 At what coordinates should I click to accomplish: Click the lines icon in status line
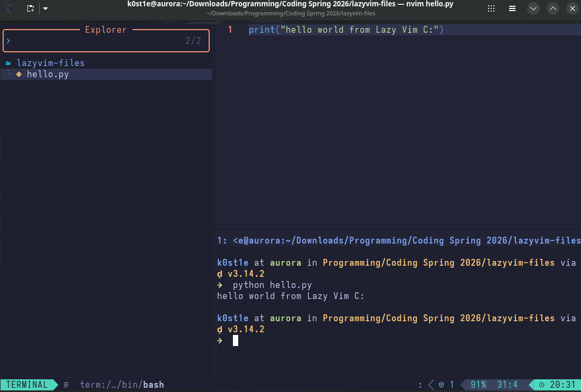pyautogui.click(x=67, y=385)
